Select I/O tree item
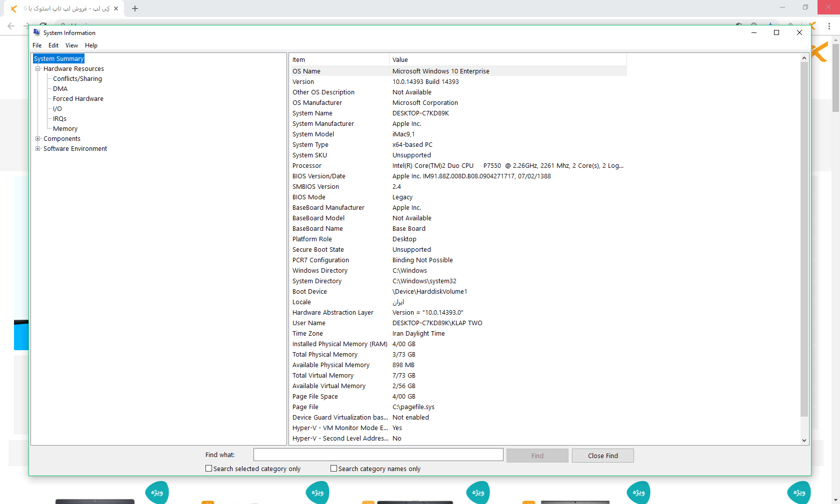This screenshot has height=504, width=840. tap(57, 109)
